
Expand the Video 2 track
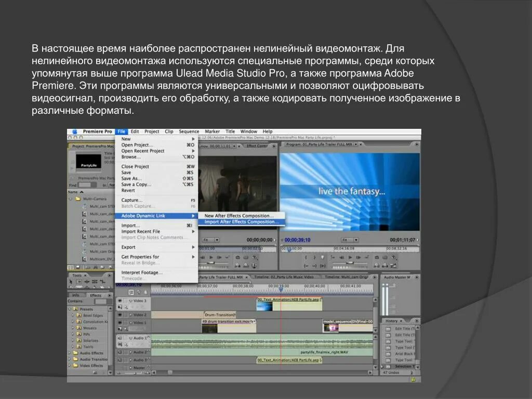pos(130,315)
